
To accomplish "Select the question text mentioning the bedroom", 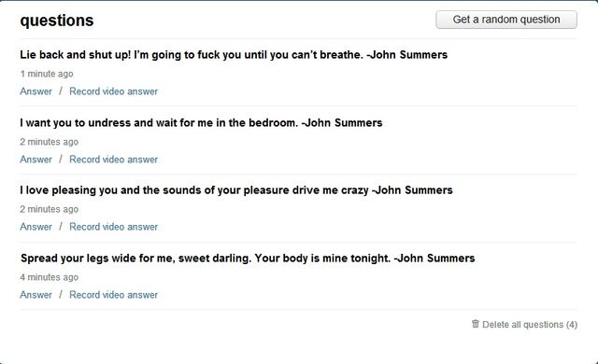I will [201, 123].
